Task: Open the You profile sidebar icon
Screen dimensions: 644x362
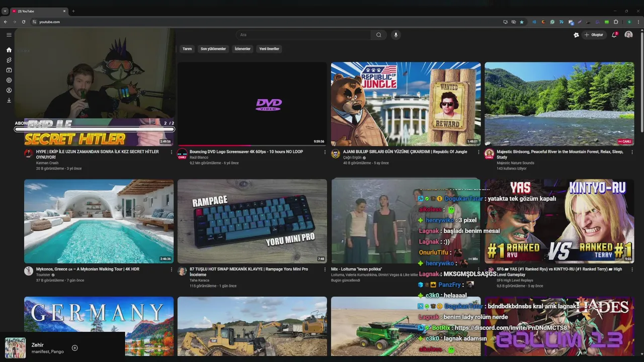Action: pos(9,90)
